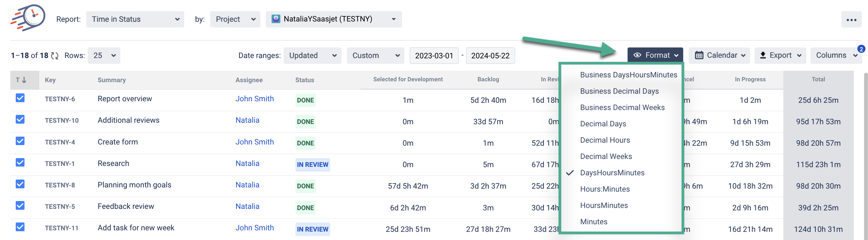868x240 pixels.
Task: Click the eye icon on Format button
Action: (637, 55)
